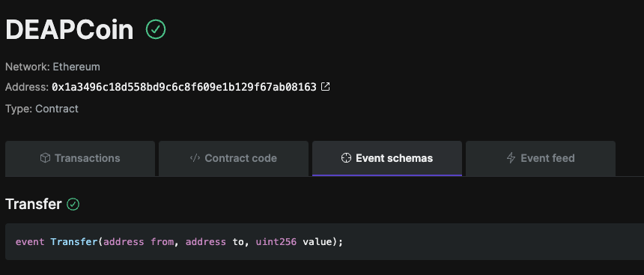Click the DEAPCoin page title
The height and width of the screenshot is (275, 644).
70,30
